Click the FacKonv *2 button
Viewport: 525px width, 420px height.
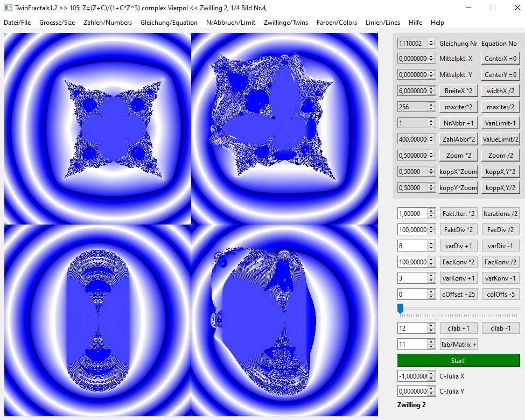tap(458, 262)
